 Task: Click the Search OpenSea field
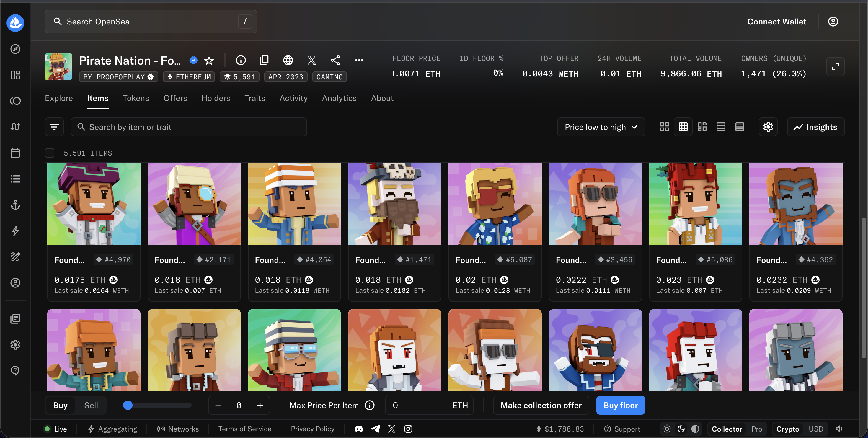[151, 22]
